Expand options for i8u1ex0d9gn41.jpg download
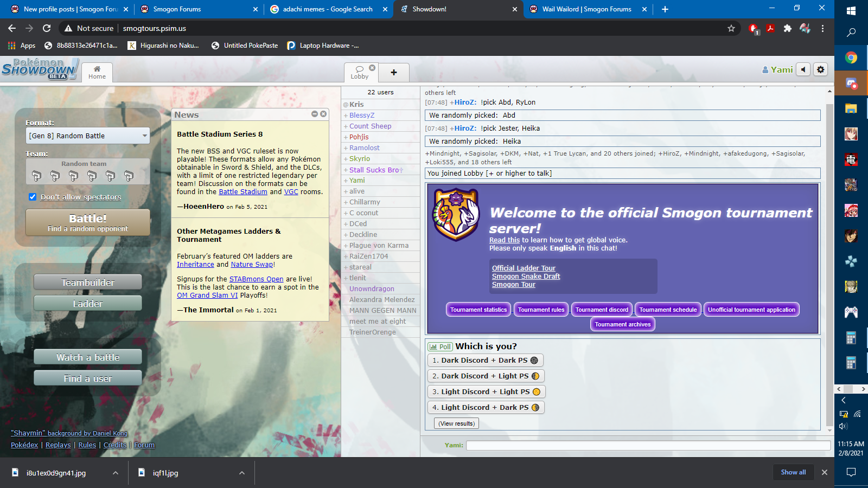 click(116, 473)
